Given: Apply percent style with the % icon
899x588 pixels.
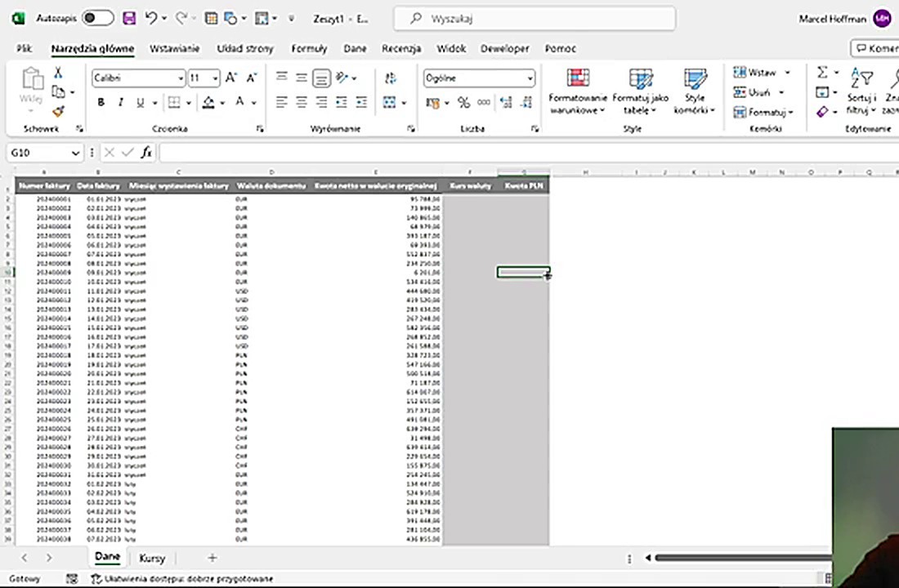Looking at the screenshot, I should tap(463, 103).
